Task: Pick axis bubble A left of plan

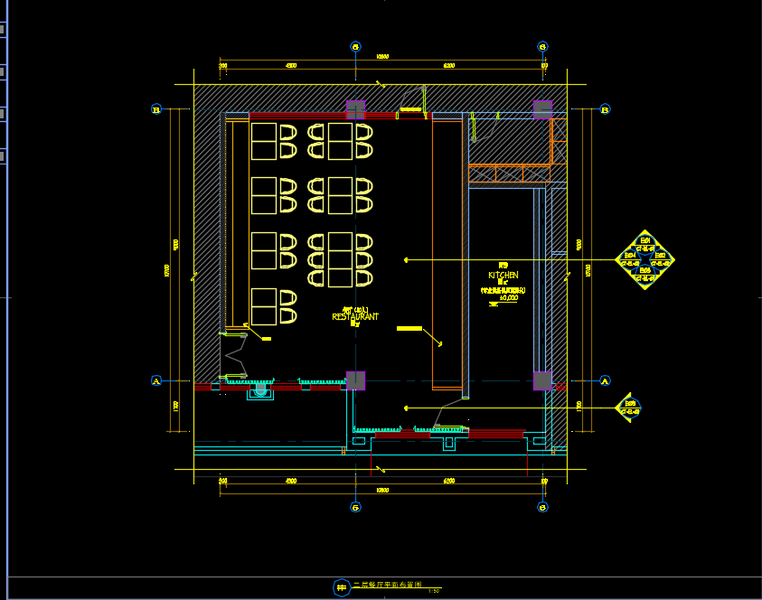Action: 156,381
